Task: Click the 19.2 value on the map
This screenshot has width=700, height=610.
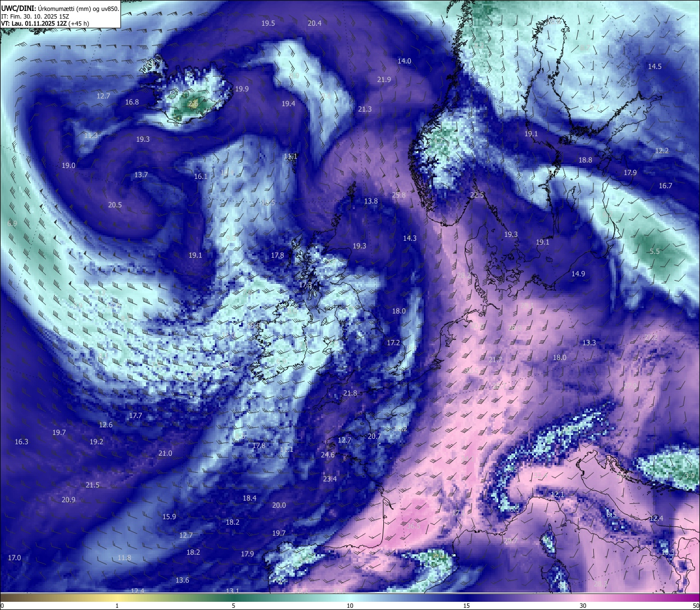Action: [x=96, y=442]
